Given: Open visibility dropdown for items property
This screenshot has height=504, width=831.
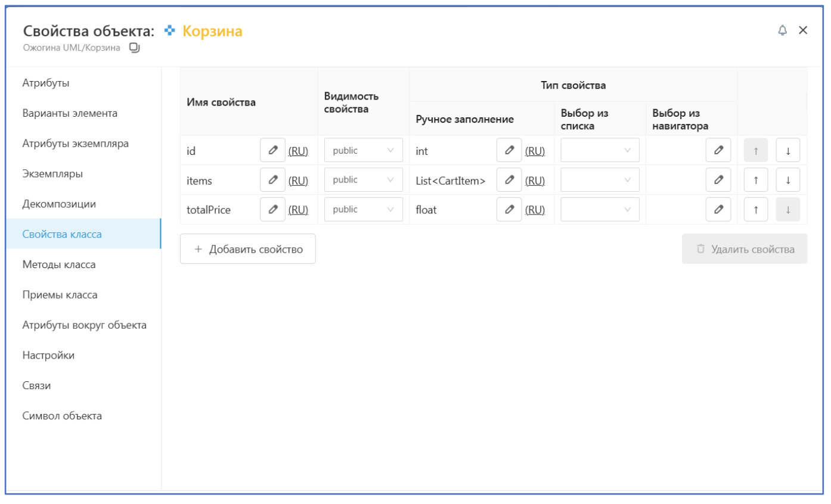Looking at the screenshot, I should point(363,180).
